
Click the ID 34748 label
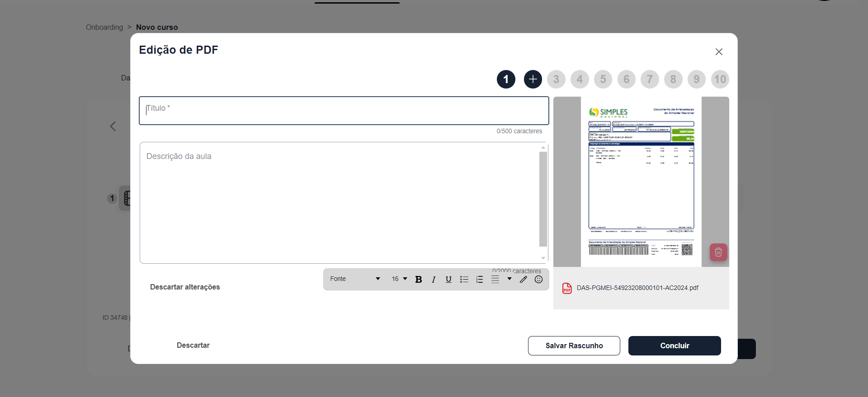(115, 318)
